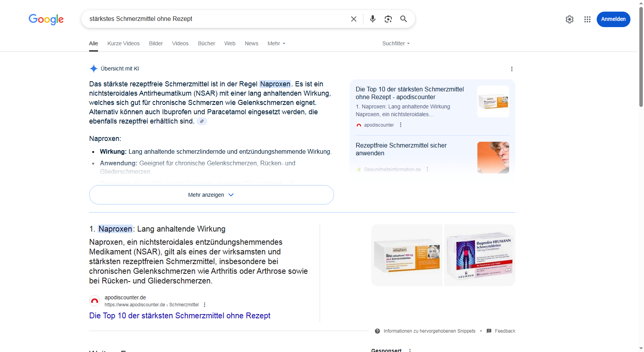644x352 pixels.
Task: Select the Alle tab
Action: pos(93,43)
